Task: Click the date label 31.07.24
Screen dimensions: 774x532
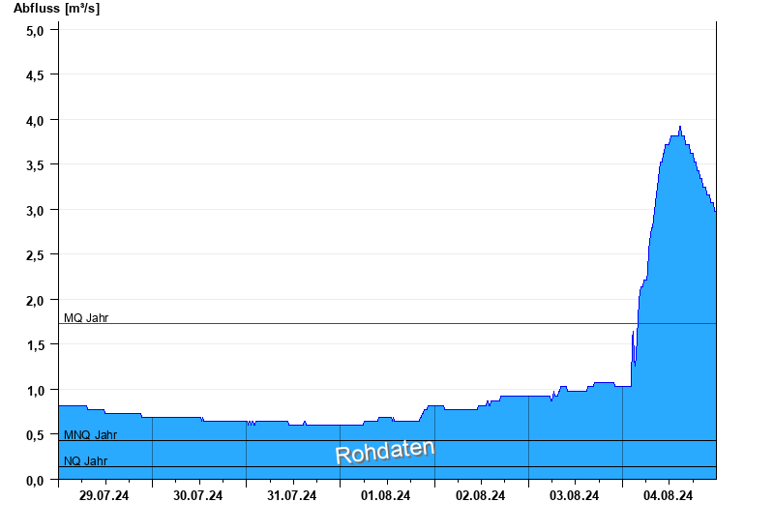Action: (x=292, y=495)
